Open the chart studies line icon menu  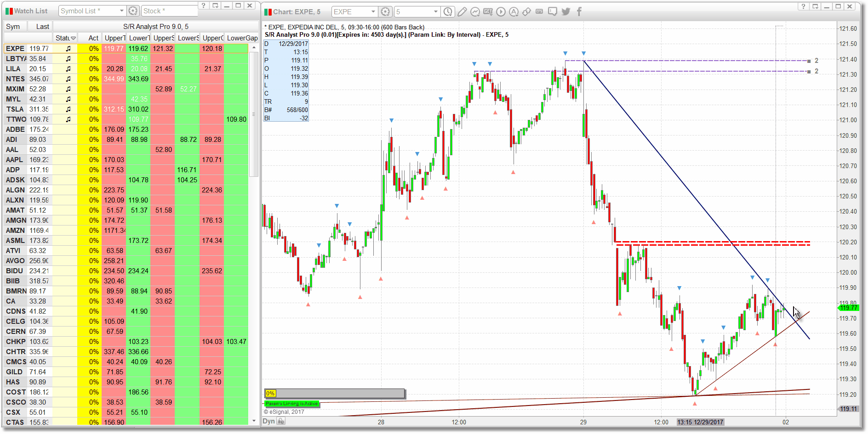(475, 11)
